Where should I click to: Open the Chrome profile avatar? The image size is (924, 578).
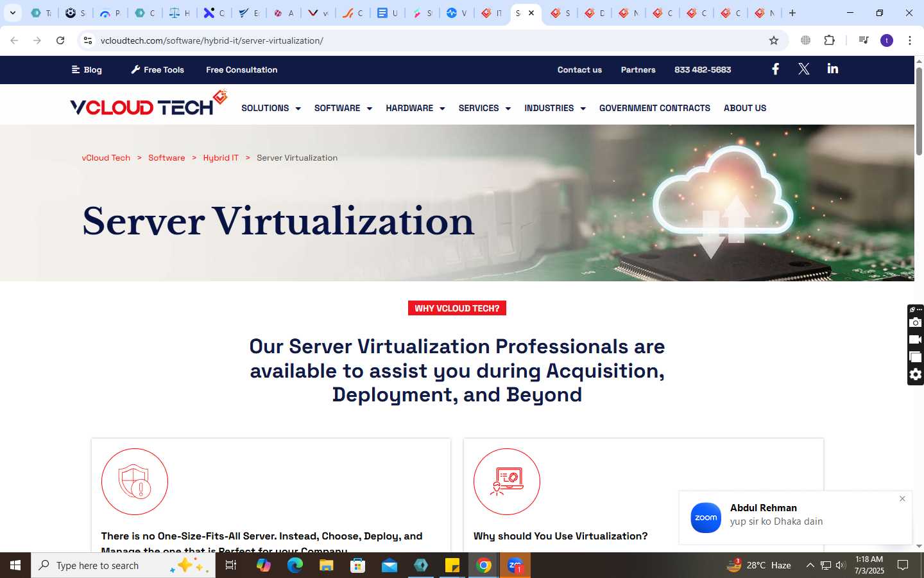tap(887, 40)
